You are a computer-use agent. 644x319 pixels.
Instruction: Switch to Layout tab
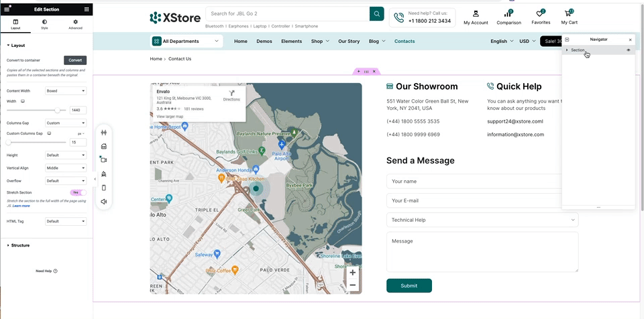(x=15, y=25)
